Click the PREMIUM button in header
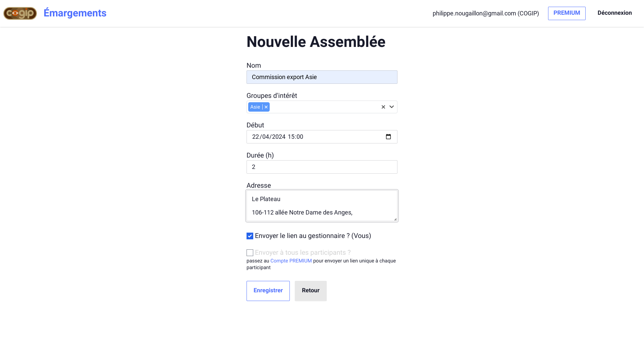The width and height of the screenshot is (644, 362). (x=567, y=13)
